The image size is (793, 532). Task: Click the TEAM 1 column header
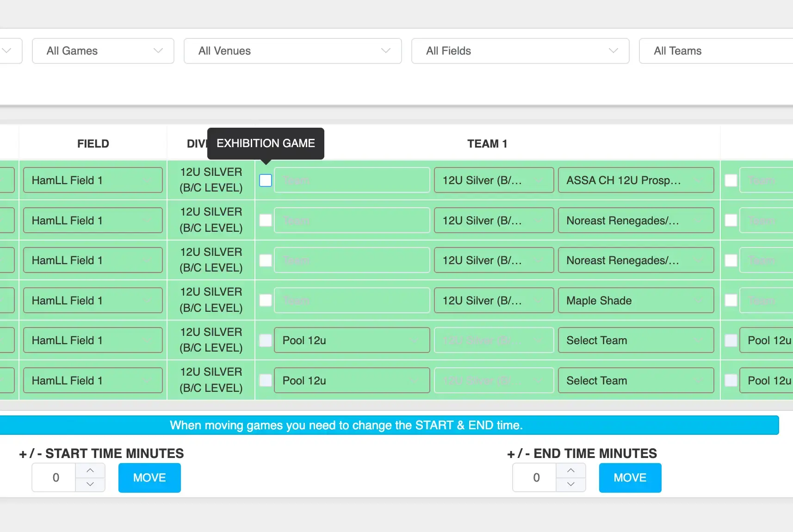(487, 144)
